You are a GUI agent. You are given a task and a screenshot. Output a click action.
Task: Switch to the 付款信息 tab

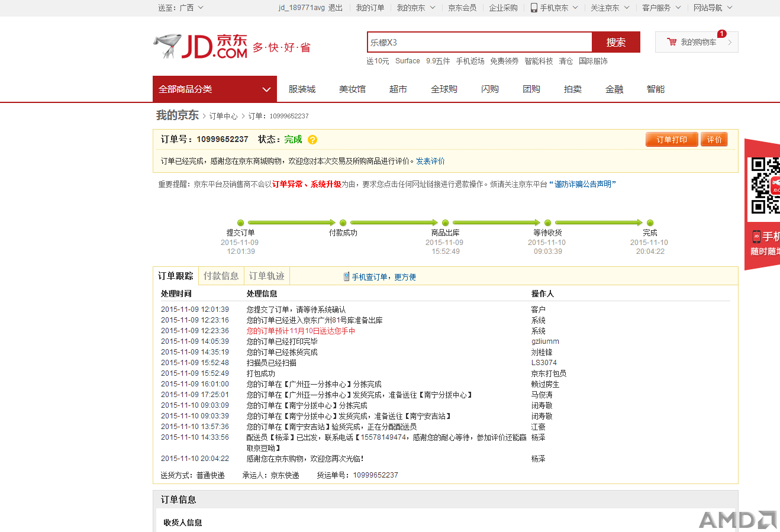coord(221,276)
